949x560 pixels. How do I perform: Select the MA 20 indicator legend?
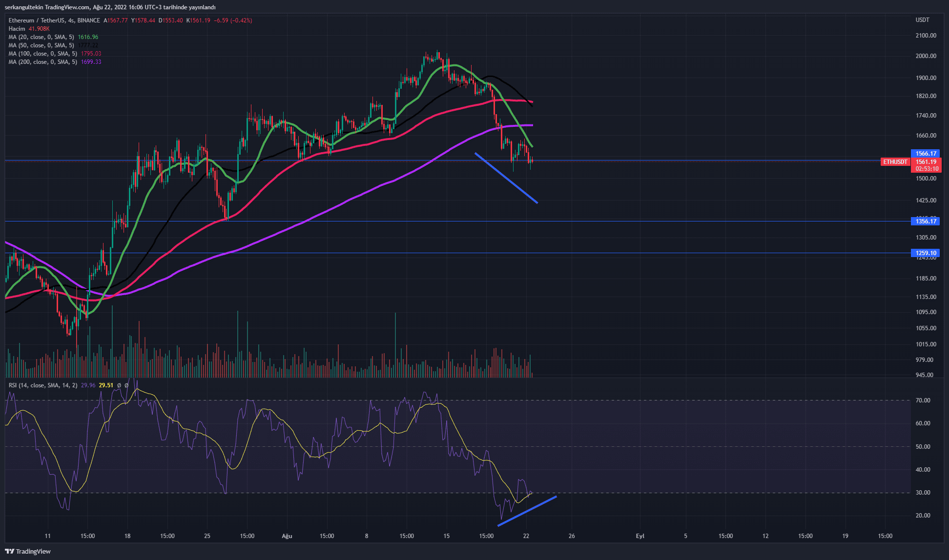(x=41, y=37)
